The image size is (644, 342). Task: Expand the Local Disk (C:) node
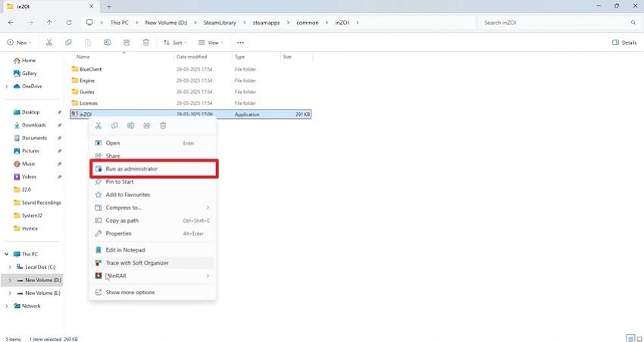10,267
